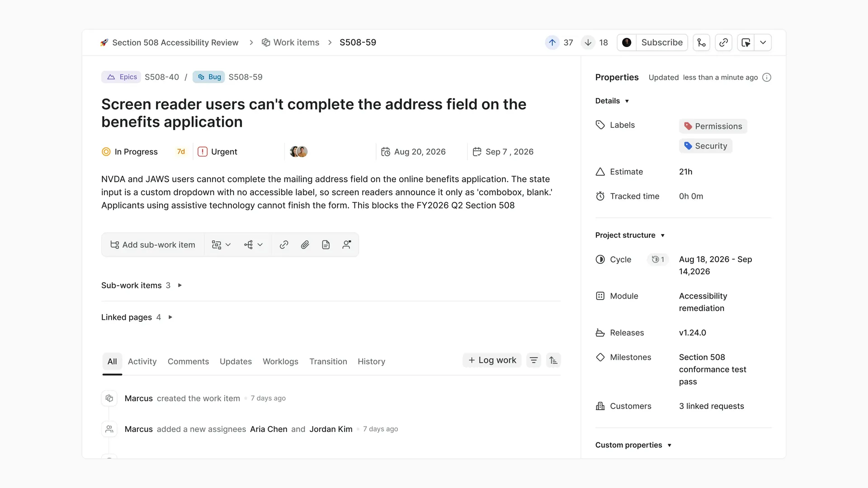Screen dimensions: 868x488
Task: Click the Subscribe button
Action: point(662,42)
